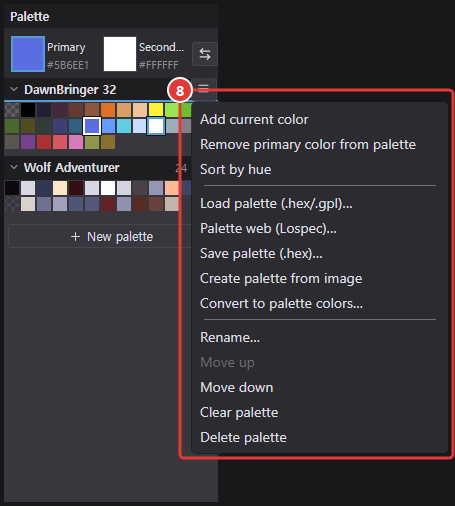Click the Wolf Adventurer palette title
This screenshot has height=506, width=455.
(71, 167)
